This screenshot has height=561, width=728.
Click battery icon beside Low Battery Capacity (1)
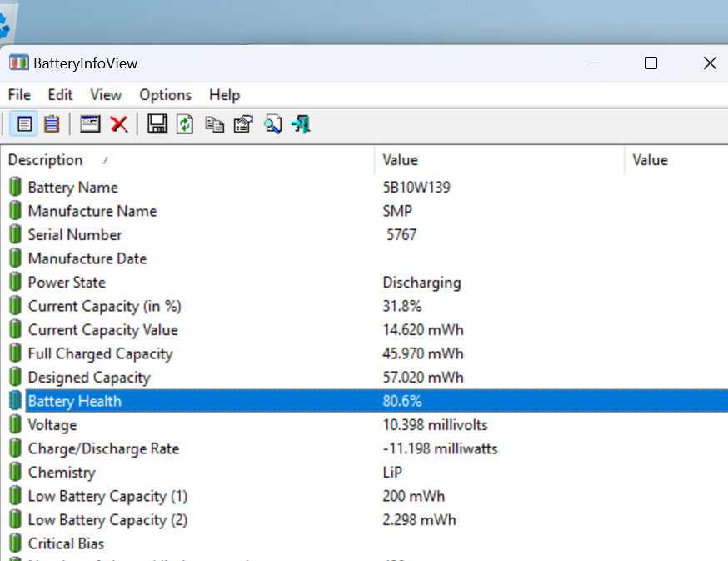coord(15,496)
